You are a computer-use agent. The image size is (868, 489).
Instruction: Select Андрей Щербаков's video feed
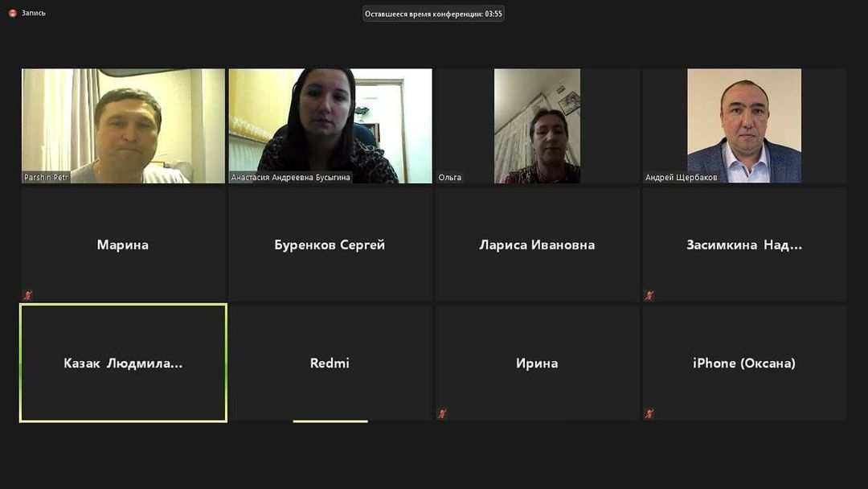744,125
